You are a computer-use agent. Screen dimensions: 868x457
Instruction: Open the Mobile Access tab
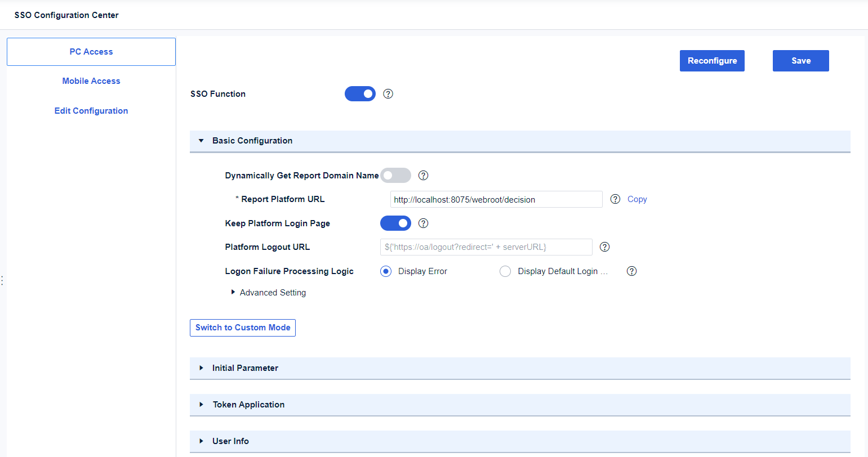91,81
